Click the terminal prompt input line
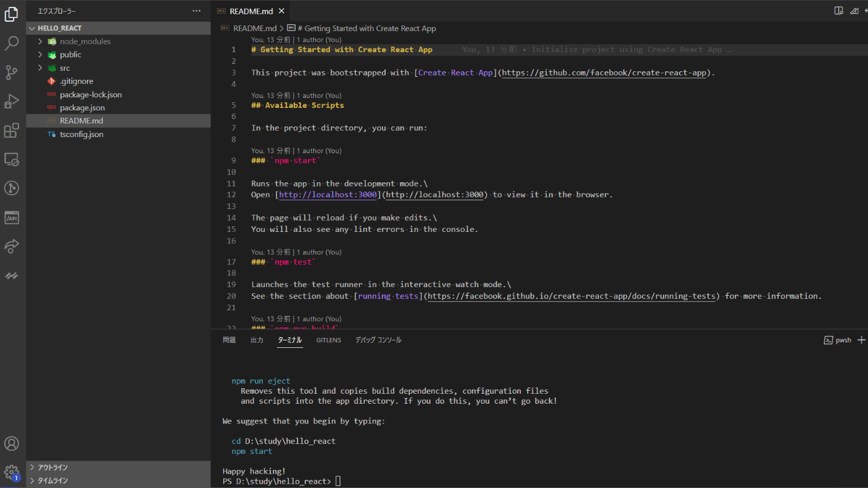Image resolution: width=868 pixels, height=488 pixels. 281,481
